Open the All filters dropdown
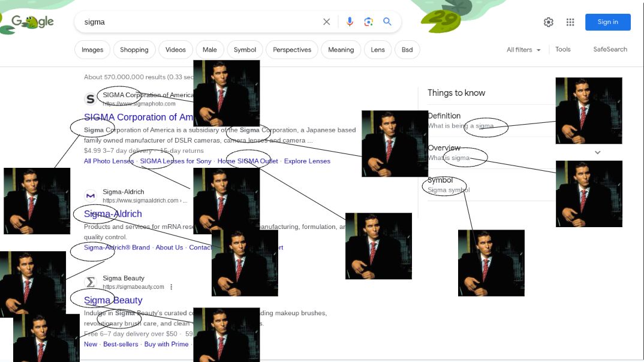The width and height of the screenshot is (644, 362). [523, 50]
